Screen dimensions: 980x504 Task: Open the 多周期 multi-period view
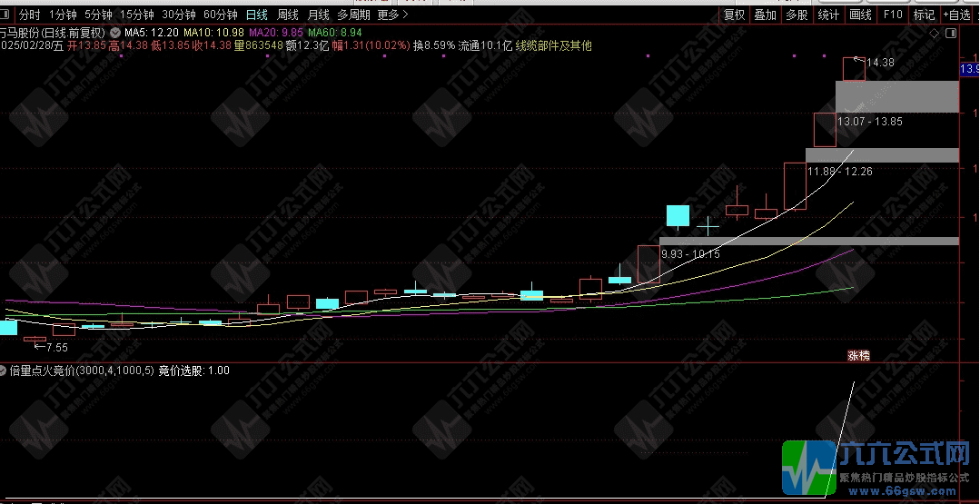pos(354,15)
